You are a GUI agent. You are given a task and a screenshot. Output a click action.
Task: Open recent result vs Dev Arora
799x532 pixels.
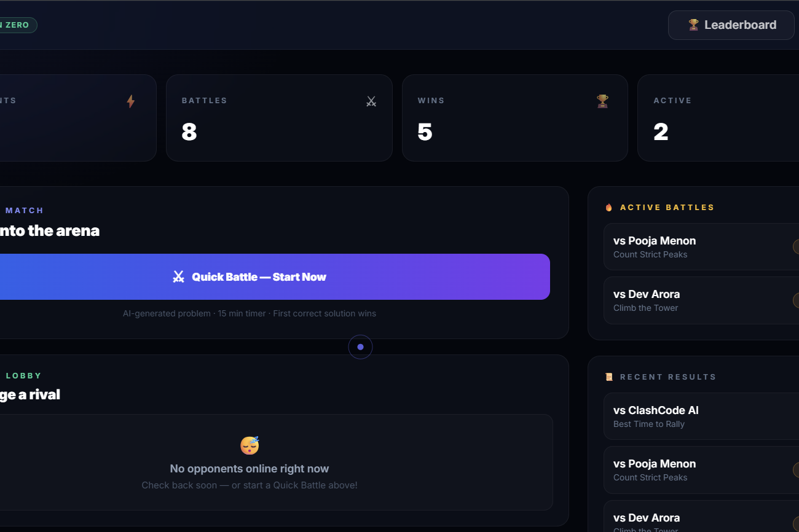(701, 516)
